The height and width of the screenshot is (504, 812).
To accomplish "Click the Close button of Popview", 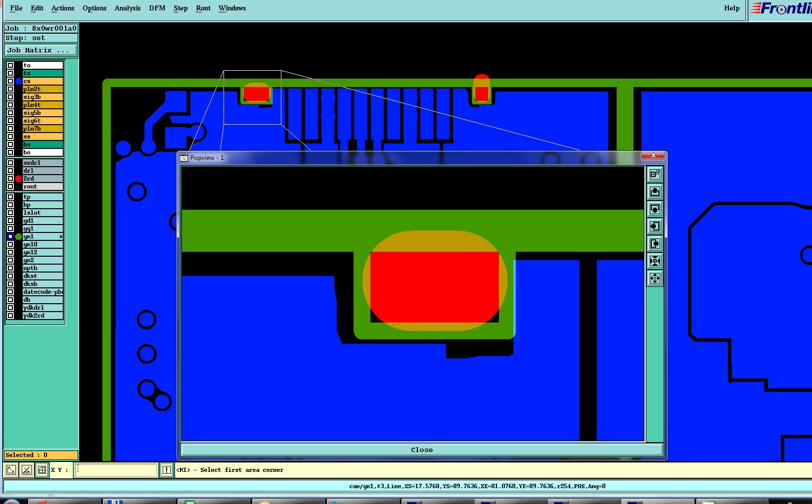I will (x=422, y=450).
